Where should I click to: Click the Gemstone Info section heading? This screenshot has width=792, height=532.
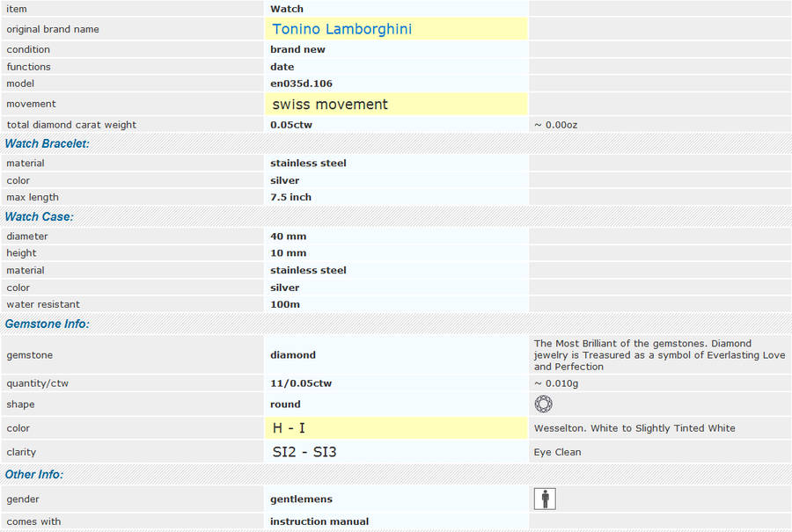[47, 324]
